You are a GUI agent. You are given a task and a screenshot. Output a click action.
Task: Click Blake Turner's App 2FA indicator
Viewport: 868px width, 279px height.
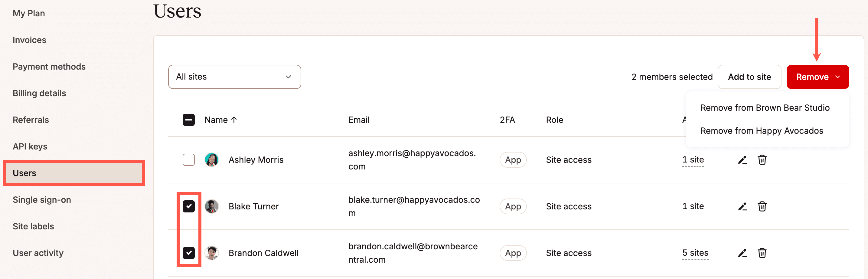[x=513, y=206]
